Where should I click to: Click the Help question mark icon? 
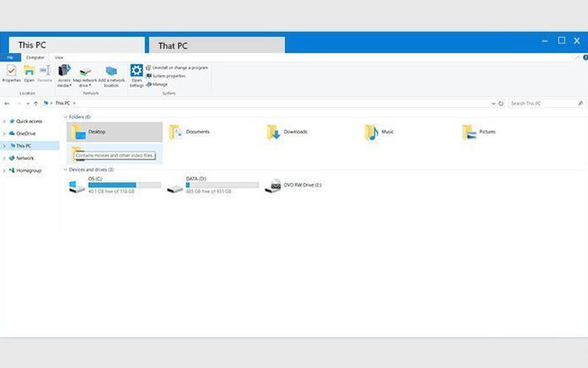585,57
